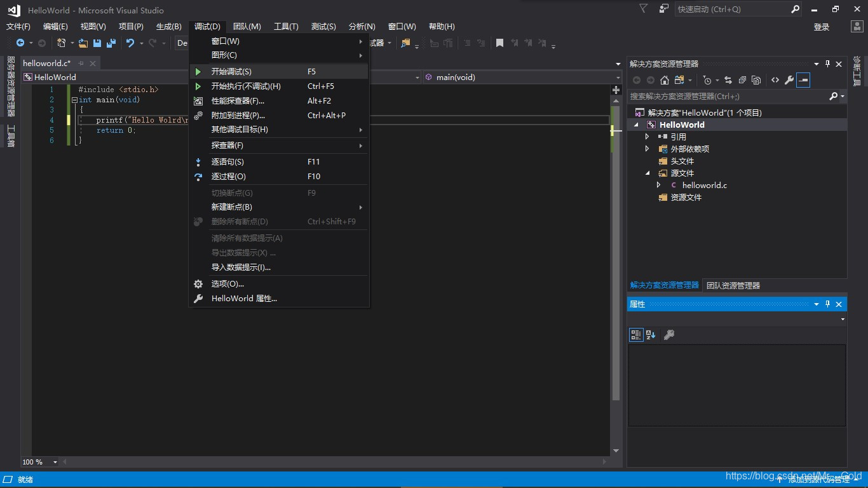868x488 pixels.
Task: Switch to the 解决方案资源管理器 bottom tab
Action: [664, 285]
